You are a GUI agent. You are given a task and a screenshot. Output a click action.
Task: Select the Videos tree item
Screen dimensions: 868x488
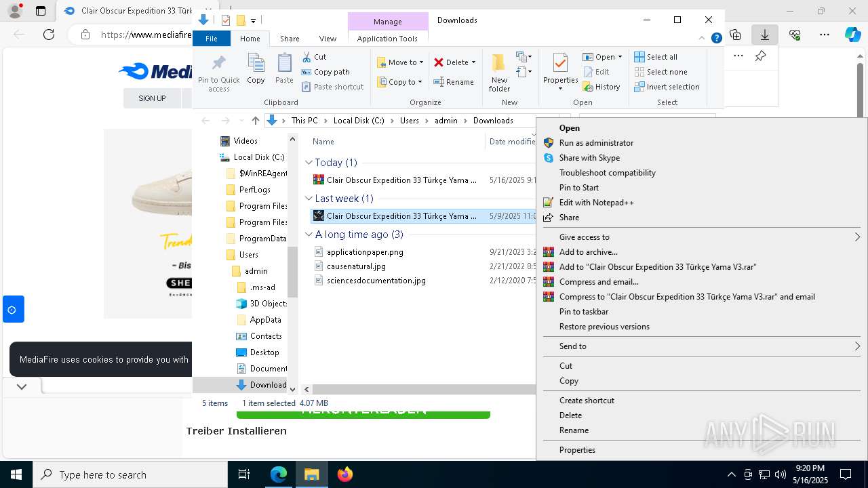245,141
